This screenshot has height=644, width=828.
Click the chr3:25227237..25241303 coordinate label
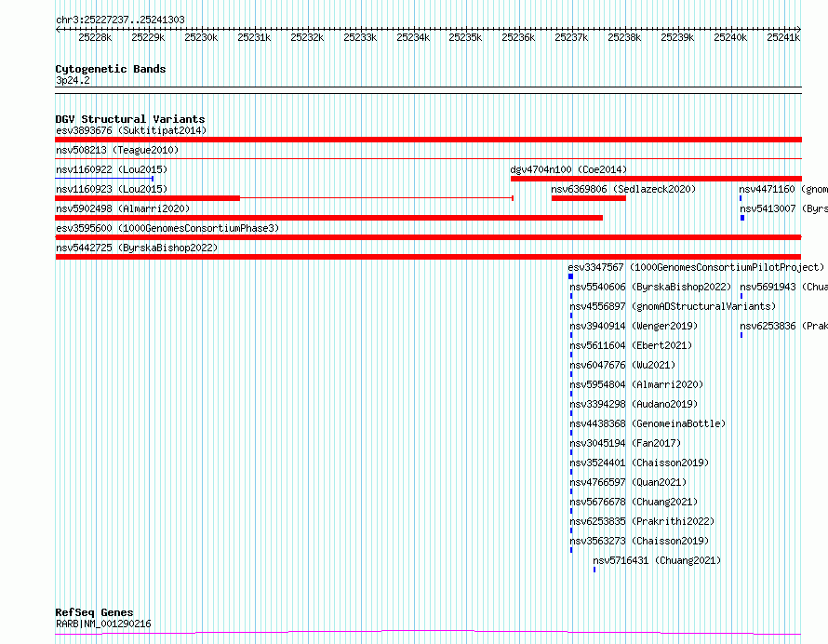pos(120,20)
